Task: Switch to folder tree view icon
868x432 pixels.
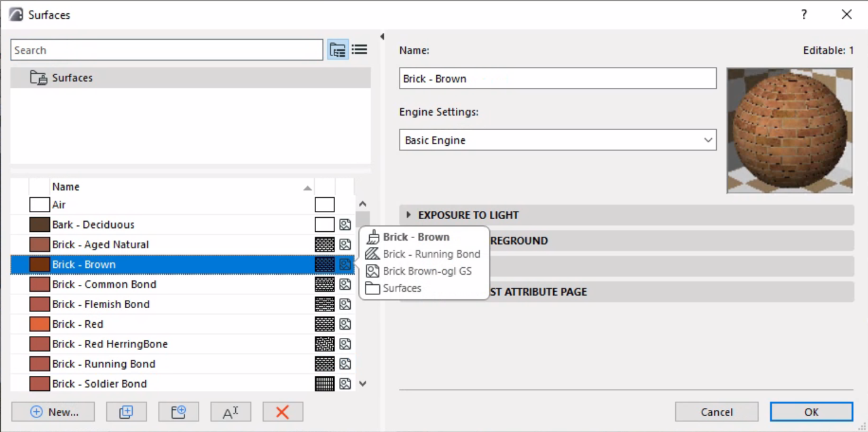Action: (338, 50)
